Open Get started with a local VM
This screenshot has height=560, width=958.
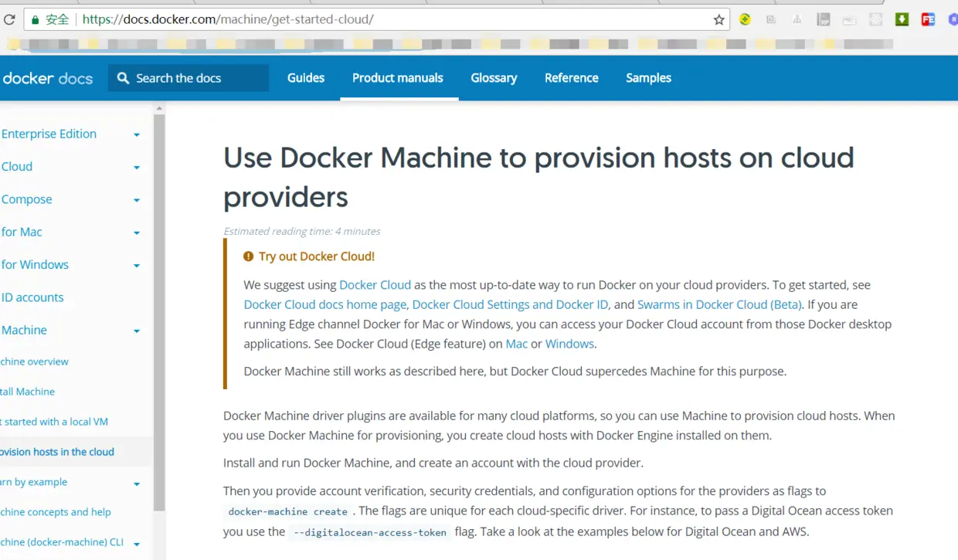tap(54, 422)
